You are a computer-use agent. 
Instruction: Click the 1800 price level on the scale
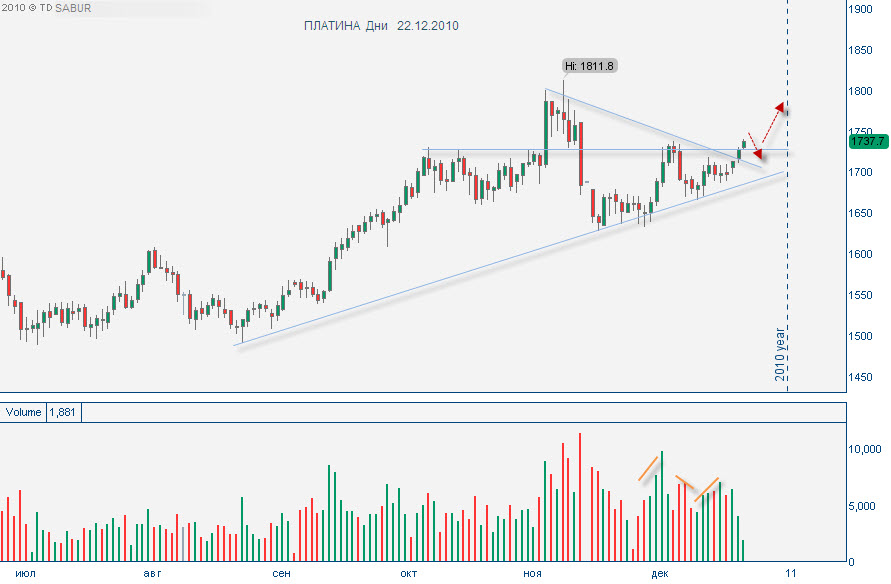click(x=860, y=91)
